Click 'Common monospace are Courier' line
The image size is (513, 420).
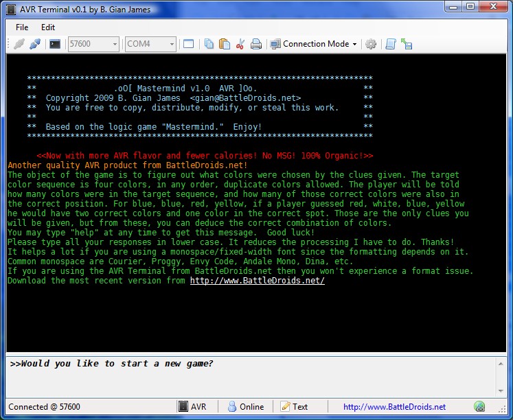click(x=180, y=261)
